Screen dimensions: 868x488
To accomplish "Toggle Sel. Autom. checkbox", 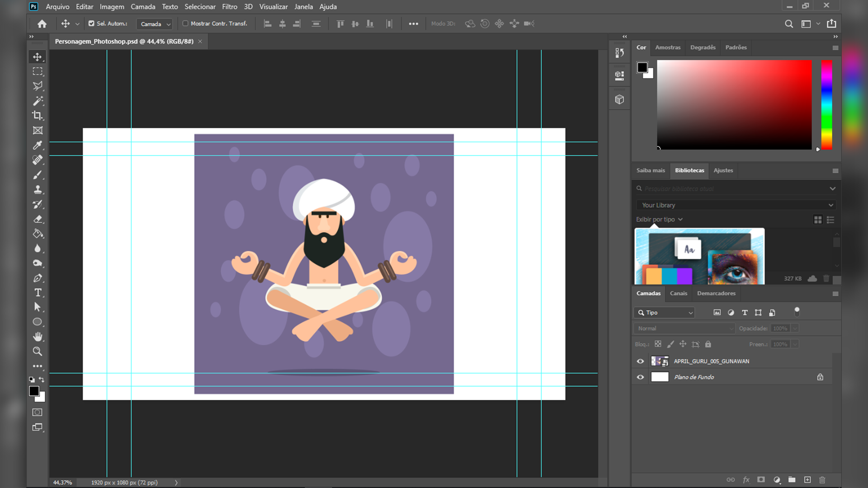I will click(x=91, y=23).
